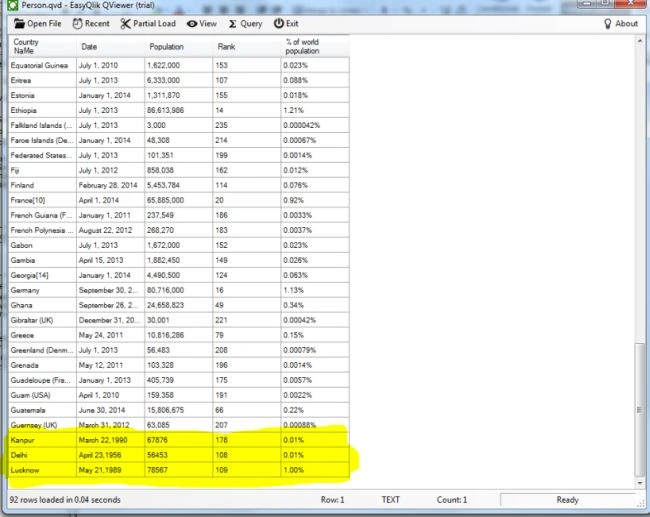The height and width of the screenshot is (517, 650).
Task: Click the Recent clock icon
Action: pos(78,24)
